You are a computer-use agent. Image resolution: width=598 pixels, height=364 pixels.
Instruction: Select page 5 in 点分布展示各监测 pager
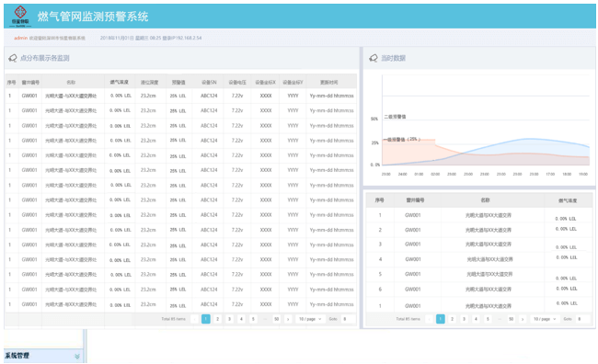point(253,319)
